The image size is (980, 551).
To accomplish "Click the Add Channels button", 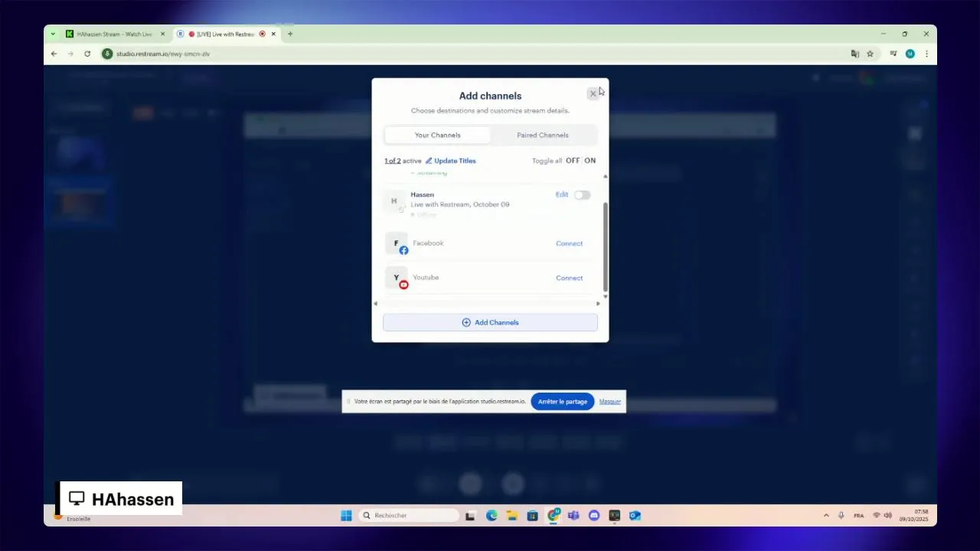I will coord(490,322).
